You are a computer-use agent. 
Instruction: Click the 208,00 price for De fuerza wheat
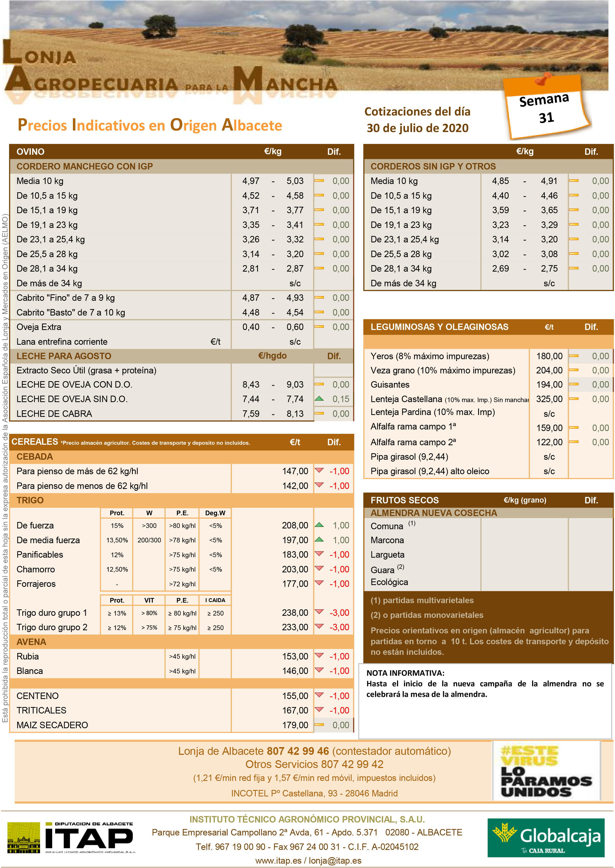click(x=295, y=525)
